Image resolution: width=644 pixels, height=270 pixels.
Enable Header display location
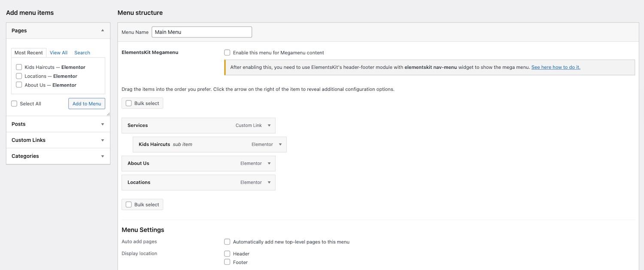[227, 254]
